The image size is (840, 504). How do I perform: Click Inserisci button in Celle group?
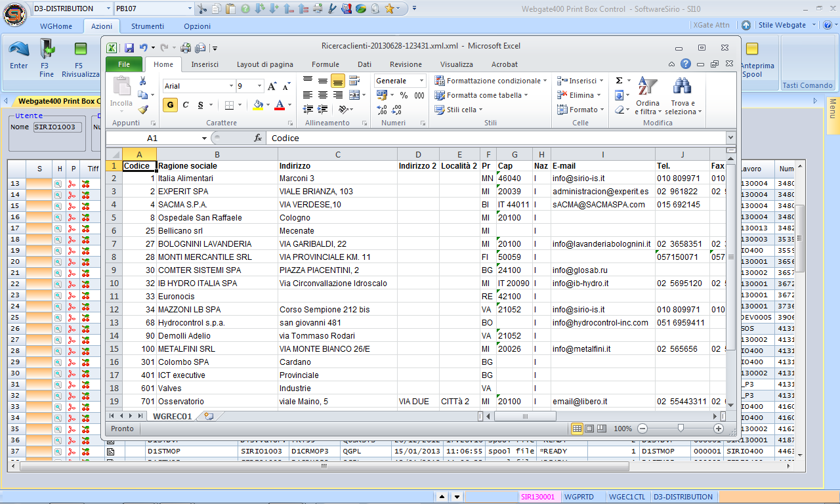pos(580,81)
